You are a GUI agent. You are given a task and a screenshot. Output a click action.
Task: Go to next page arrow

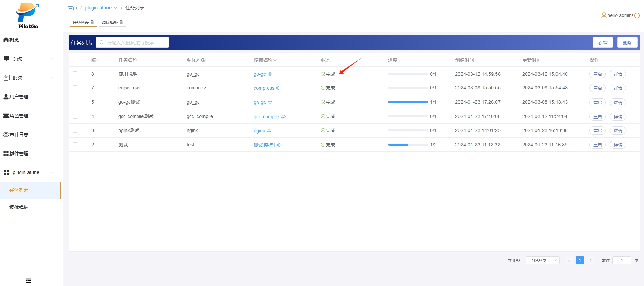[x=591, y=260]
